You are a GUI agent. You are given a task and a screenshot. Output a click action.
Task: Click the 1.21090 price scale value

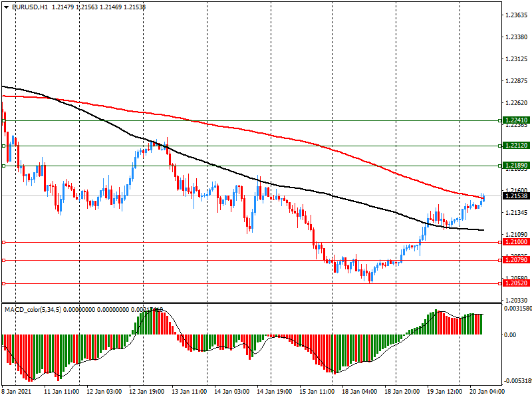point(517,235)
